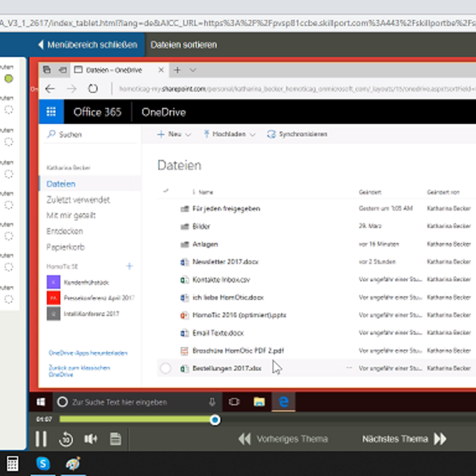
Task: Click the OneDrive header label
Action: click(x=164, y=112)
